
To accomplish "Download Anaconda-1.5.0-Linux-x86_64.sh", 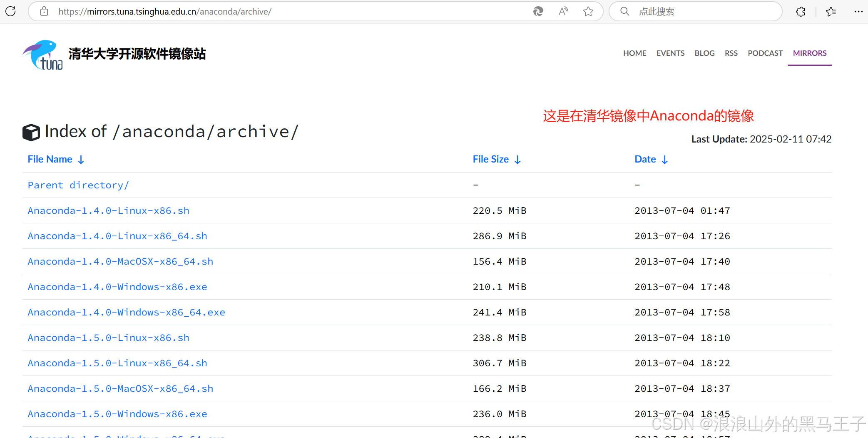I will click(117, 363).
